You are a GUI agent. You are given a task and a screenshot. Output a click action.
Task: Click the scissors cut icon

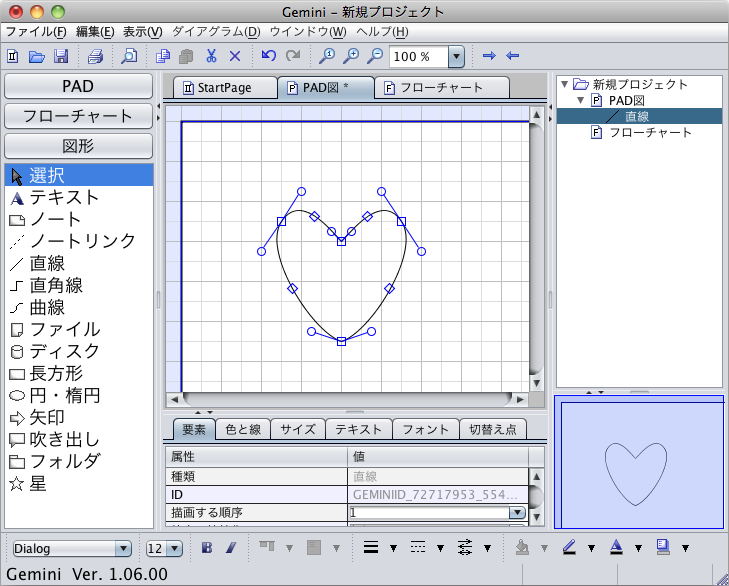tap(212, 56)
